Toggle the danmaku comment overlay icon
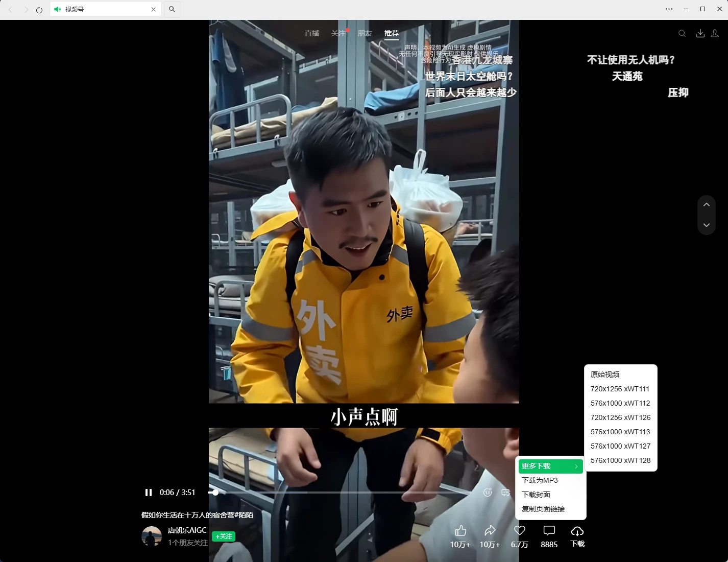 pos(506,493)
